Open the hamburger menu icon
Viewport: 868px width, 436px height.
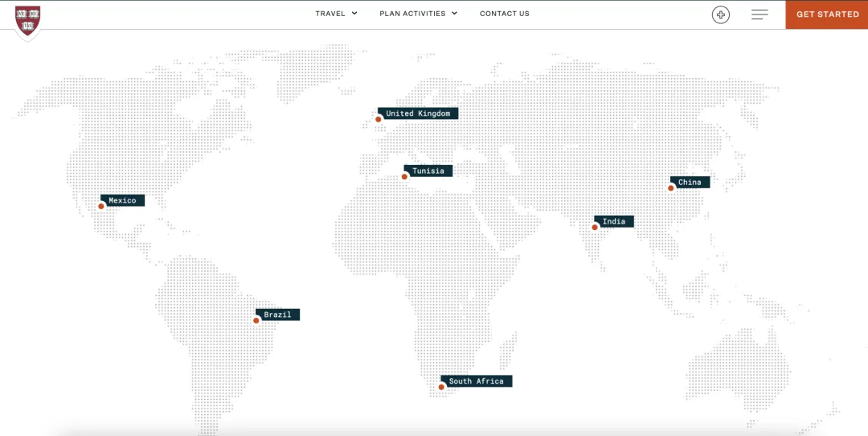coord(759,14)
